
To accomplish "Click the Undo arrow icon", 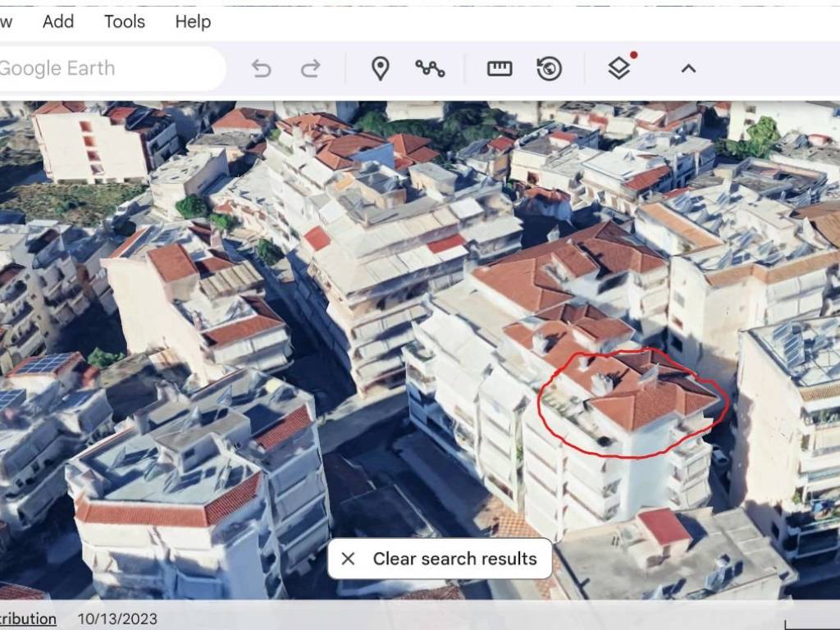I will coord(261,69).
